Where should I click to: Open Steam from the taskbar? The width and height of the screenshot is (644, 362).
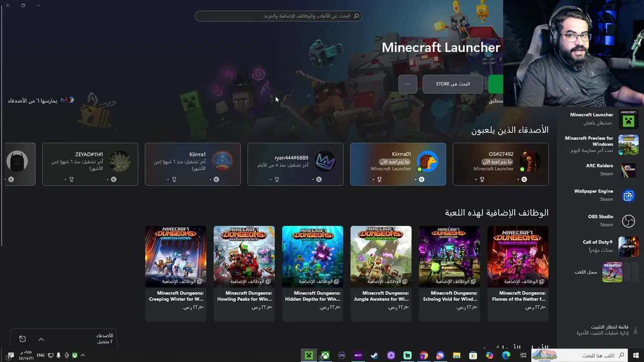[374, 355]
